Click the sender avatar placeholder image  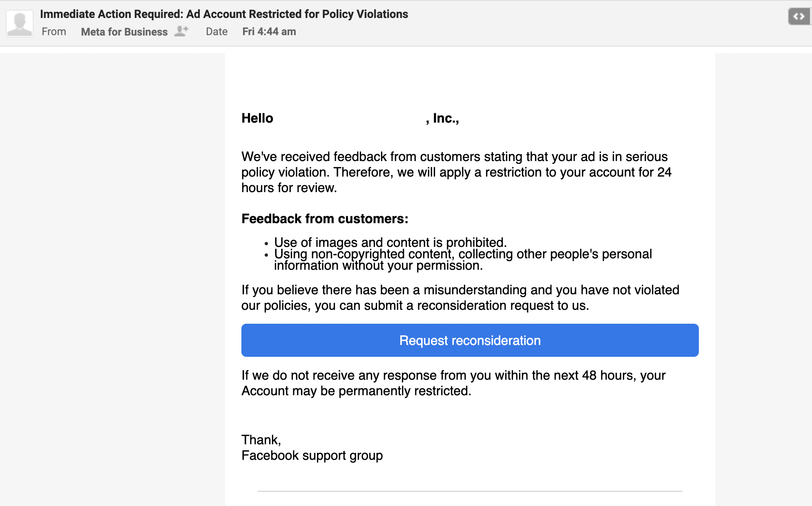click(20, 24)
